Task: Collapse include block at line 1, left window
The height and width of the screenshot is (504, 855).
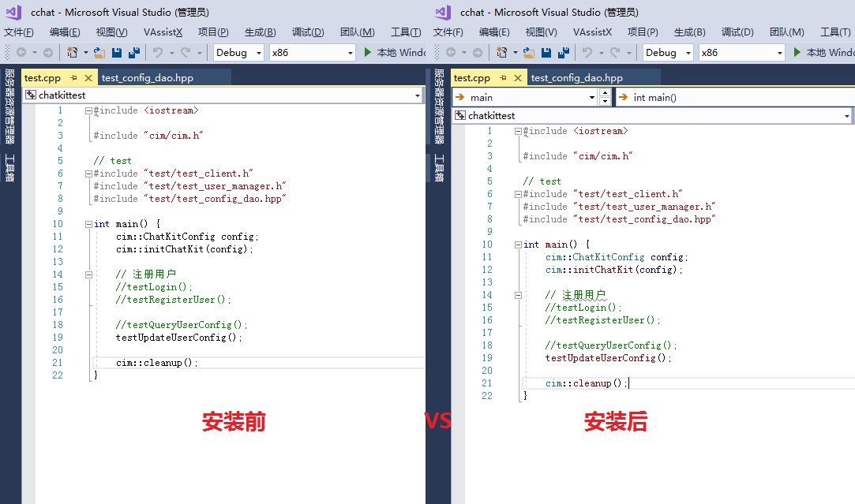Action: pyautogui.click(x=88, y=110)
